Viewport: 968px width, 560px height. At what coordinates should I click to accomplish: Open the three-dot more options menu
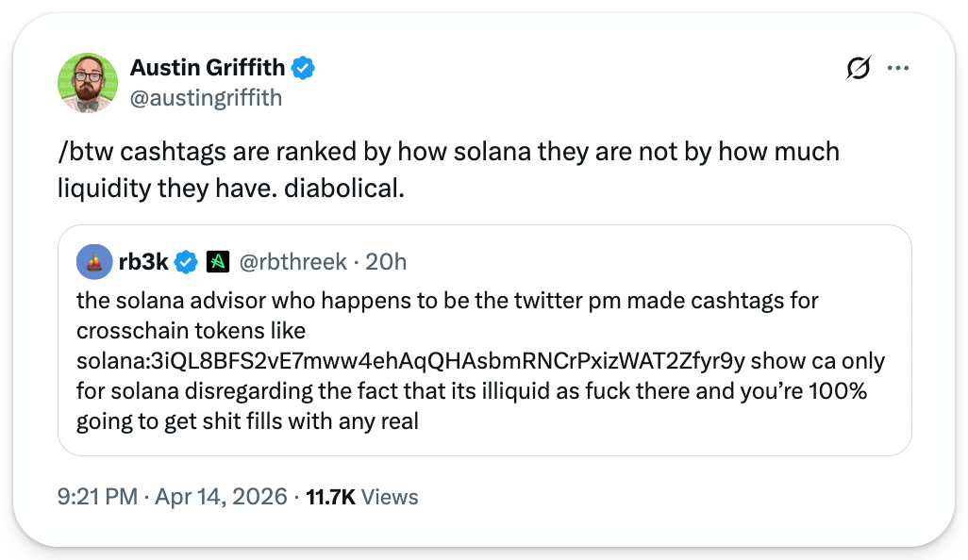coord(898,68)
